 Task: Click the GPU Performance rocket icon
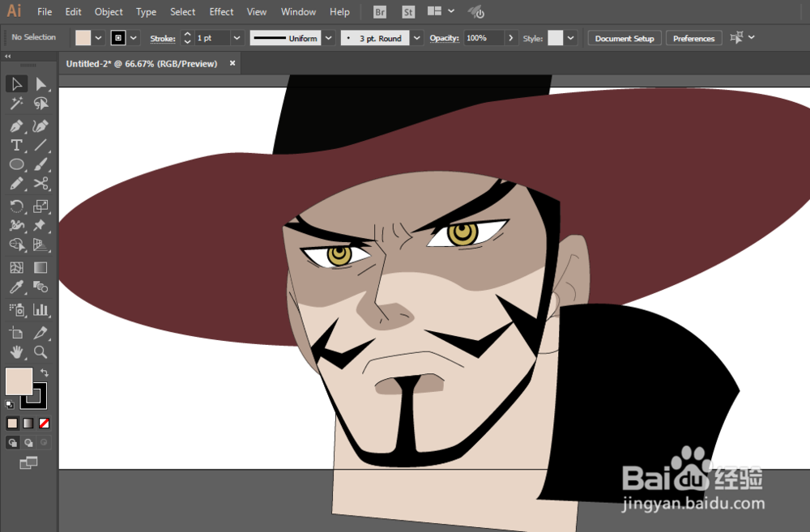(x=476, y=12)
